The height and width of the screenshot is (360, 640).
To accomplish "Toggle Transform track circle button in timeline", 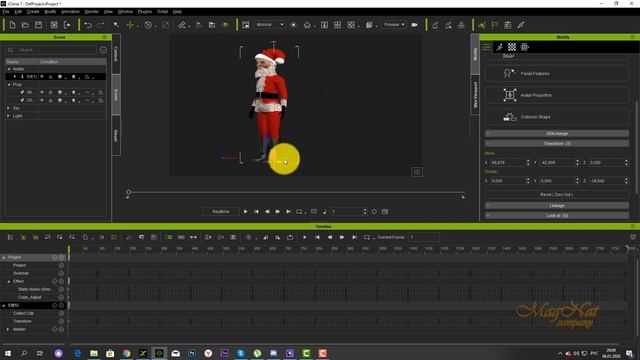I will tap(61, 321).
